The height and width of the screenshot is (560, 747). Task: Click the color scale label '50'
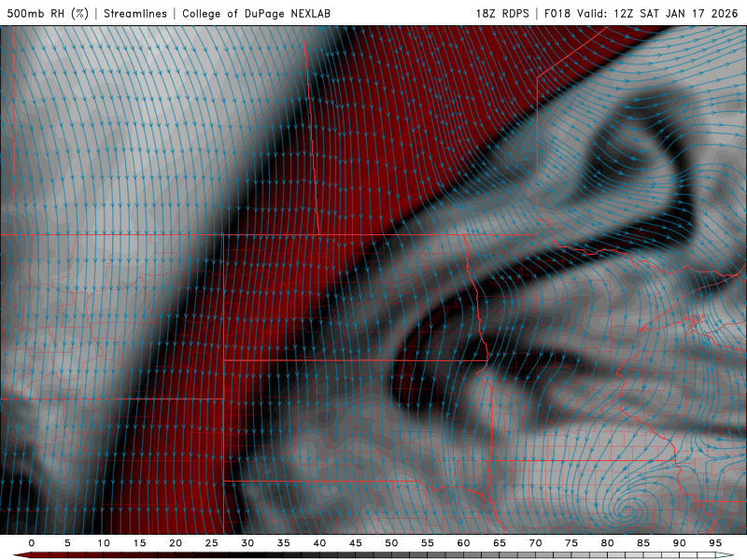coord(391,543)
